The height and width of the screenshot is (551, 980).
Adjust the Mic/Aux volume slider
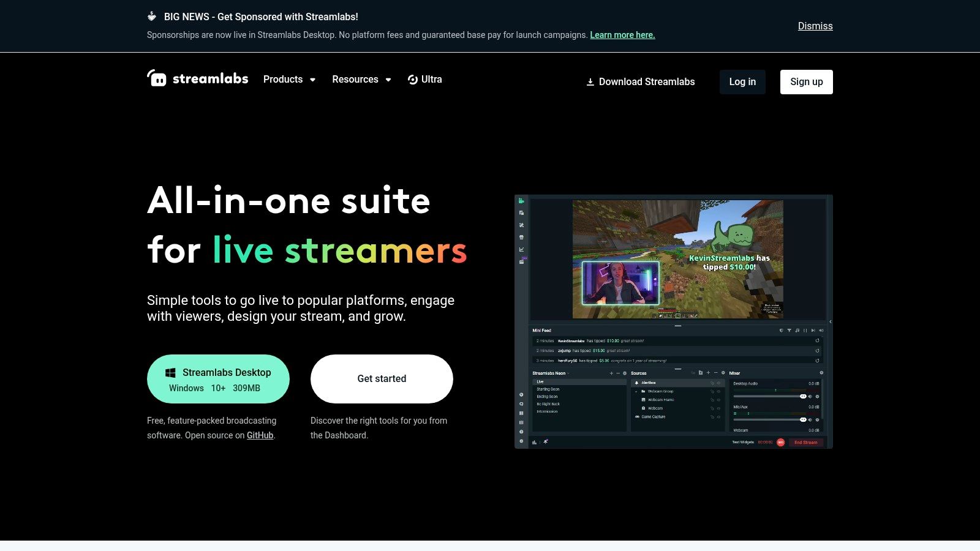click(x=803, y=419)
